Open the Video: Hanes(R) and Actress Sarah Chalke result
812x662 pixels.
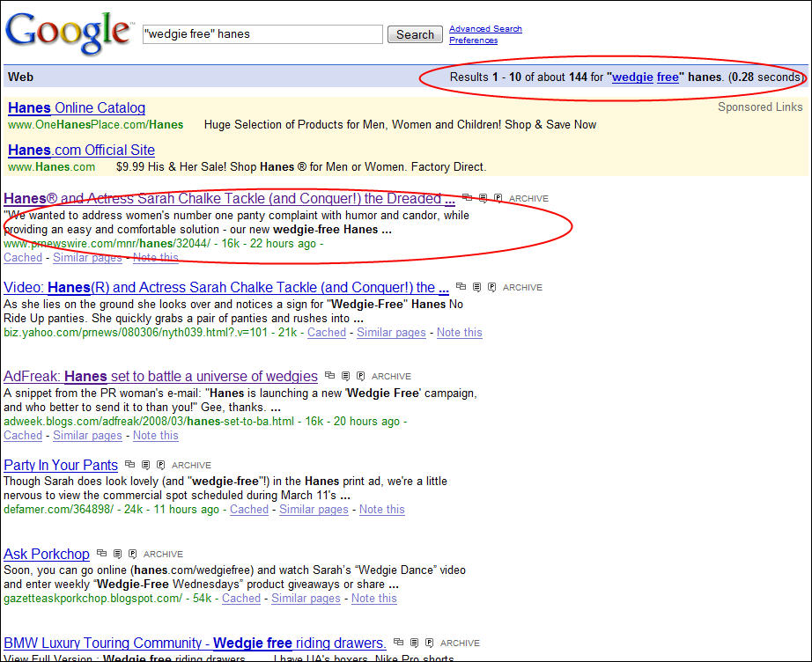click(226, 287)
